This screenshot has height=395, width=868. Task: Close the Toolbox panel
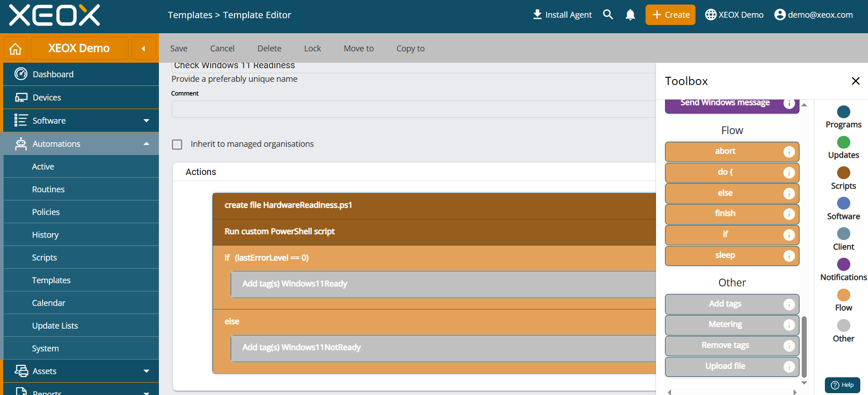point(855,81)
